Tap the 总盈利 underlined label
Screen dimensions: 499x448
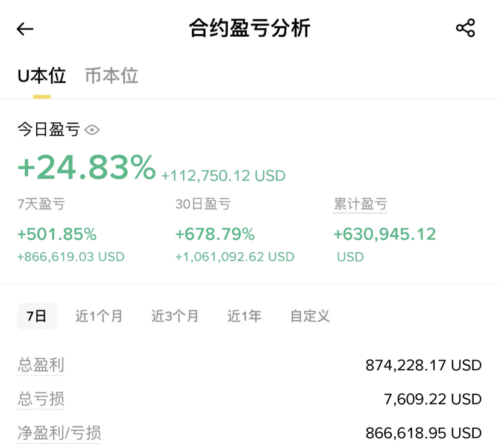[41, 365]
